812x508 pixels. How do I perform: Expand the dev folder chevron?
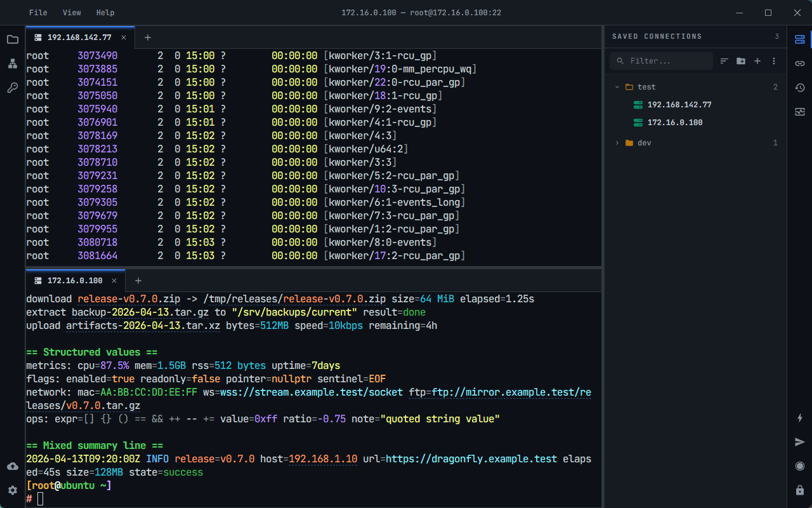(617, 143)
